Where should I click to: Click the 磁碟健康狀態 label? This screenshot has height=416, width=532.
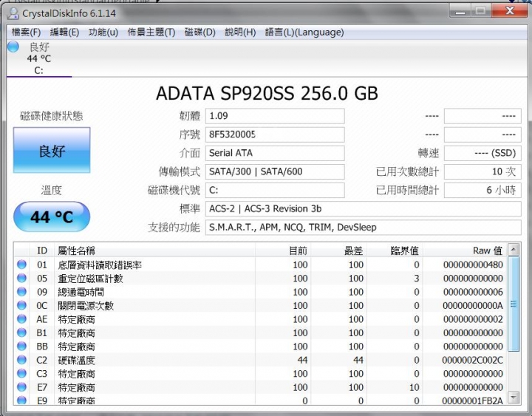pyautogui.click(x=51, y=116)
